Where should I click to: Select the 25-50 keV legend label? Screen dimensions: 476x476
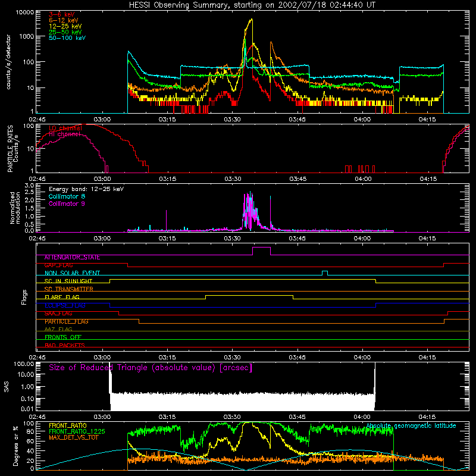tap(65, 32)
